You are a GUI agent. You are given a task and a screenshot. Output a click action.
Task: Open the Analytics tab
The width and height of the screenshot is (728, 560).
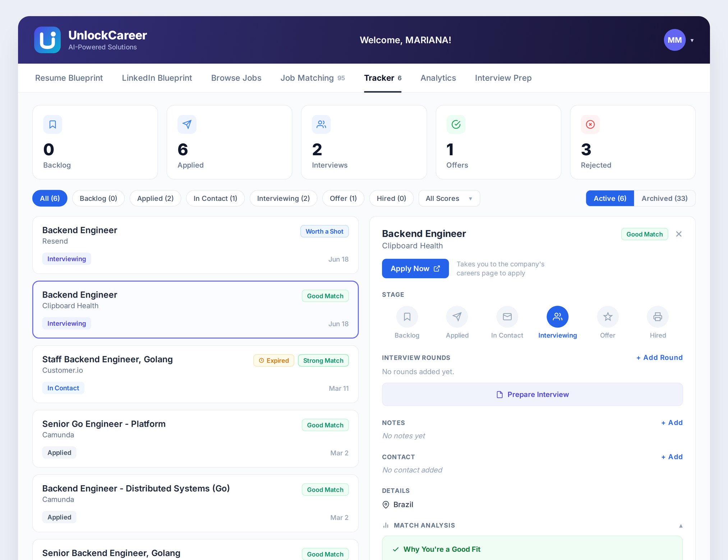[438, 78]
